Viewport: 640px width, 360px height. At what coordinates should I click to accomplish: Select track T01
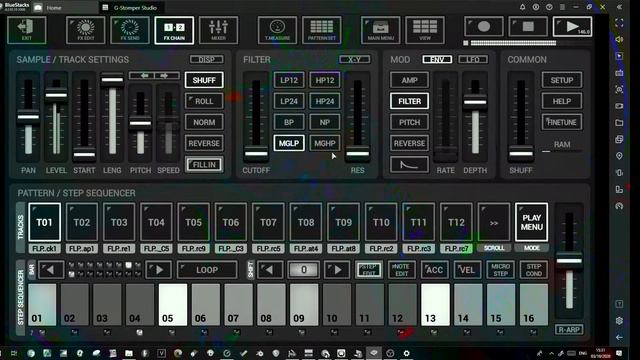[44, 222]
